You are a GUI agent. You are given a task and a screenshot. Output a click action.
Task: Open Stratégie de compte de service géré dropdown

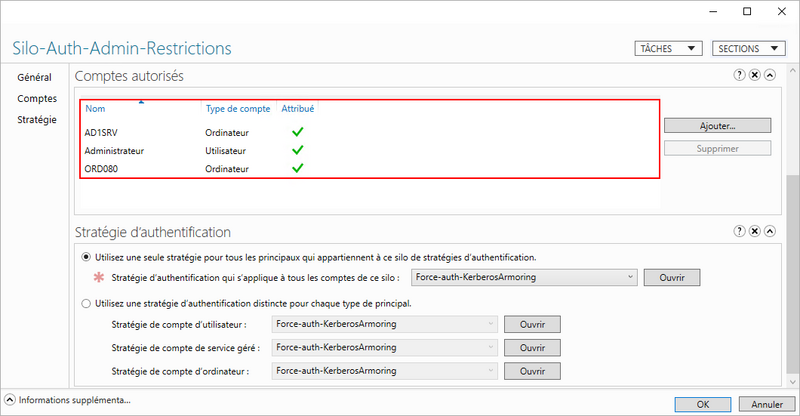[x=385, y=348]
